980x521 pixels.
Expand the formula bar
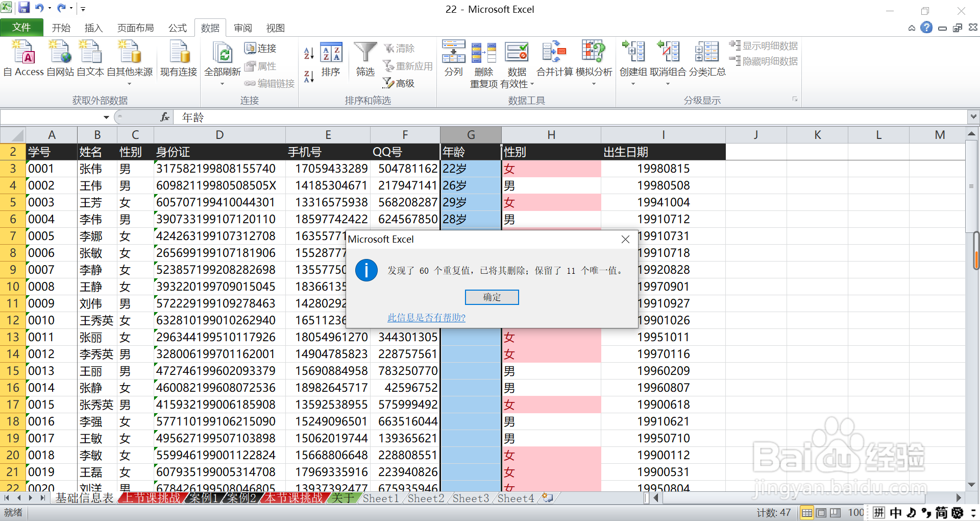click(973, 117)
